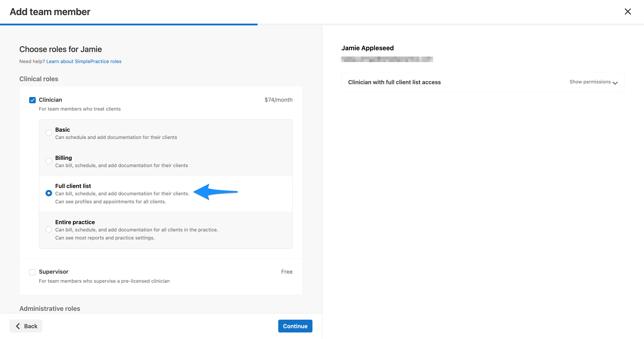
Task: Close the Add team member dialog
Action: point(628,12)
